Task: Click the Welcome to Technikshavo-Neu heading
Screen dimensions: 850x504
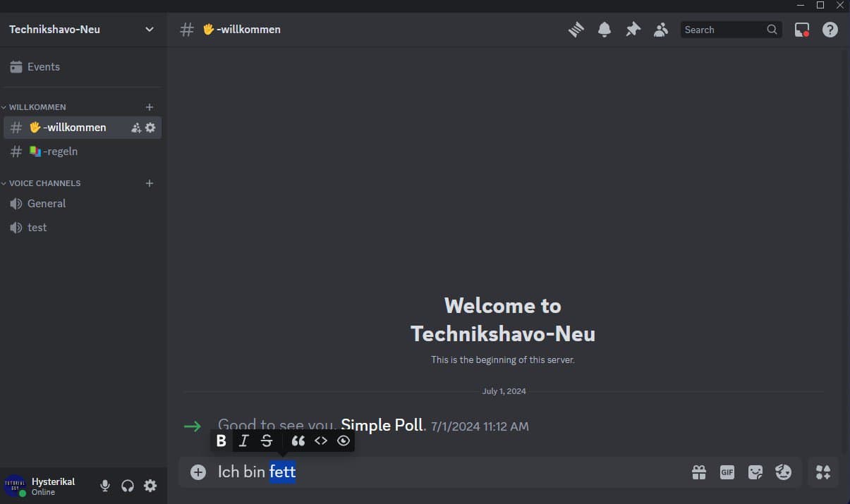Action: pyautogui.click(x=503, y=319)
